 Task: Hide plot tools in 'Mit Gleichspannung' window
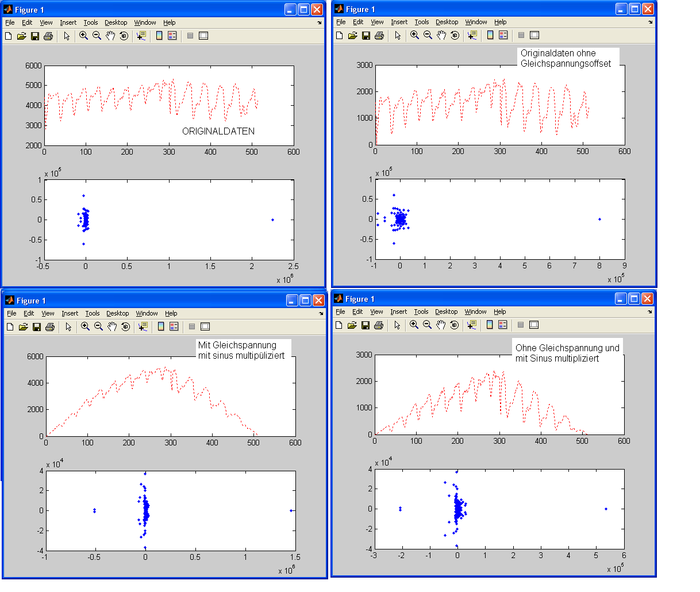click(x=192, y=326)
